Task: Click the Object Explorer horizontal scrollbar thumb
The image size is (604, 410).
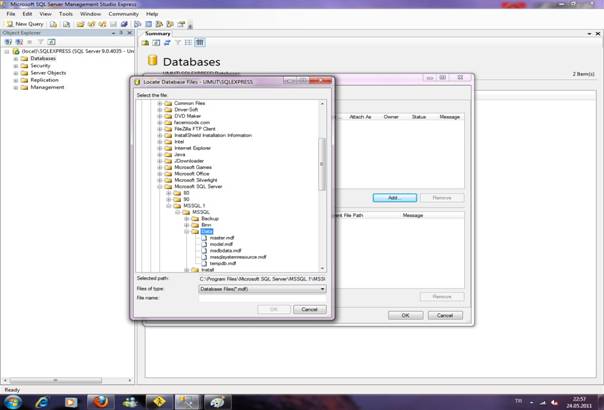Action: coord(55,380)
